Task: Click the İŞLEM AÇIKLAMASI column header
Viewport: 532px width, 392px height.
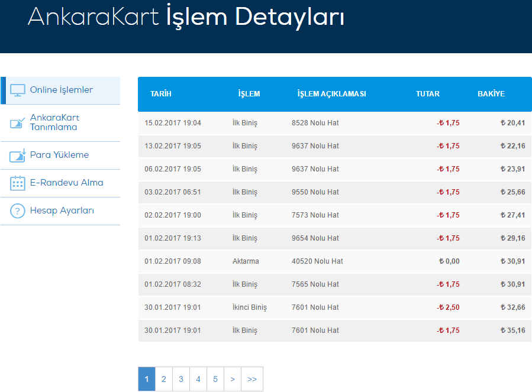Action: 332,94
